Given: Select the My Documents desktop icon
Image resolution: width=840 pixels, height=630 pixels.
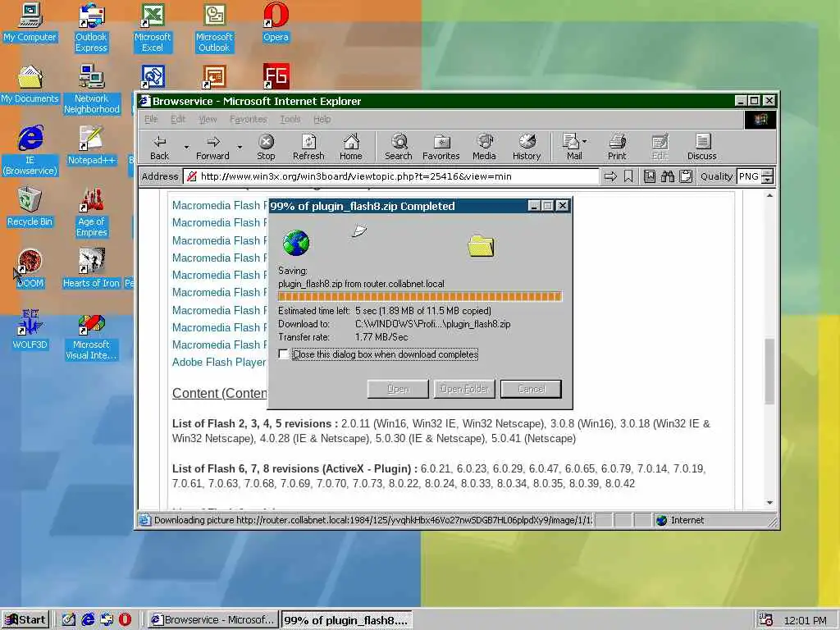Looking at the screenshot, I should tap(30, 84).
